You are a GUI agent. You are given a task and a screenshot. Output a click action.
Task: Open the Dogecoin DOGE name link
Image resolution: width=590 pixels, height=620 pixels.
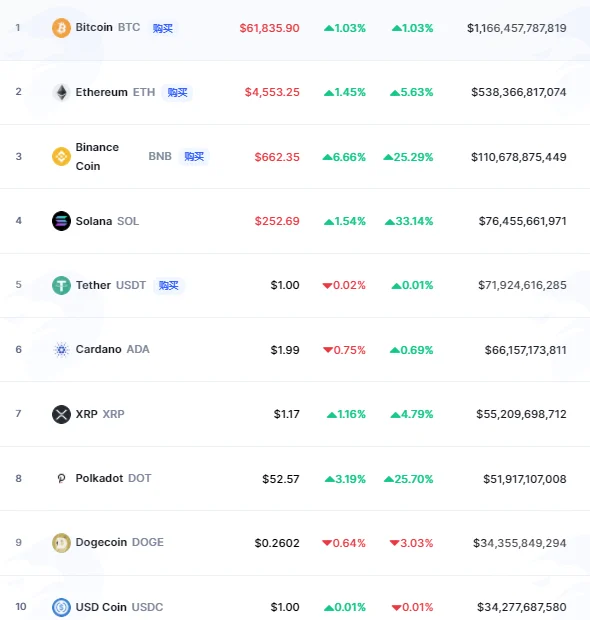pyautogui.click(x=119, y=542)
